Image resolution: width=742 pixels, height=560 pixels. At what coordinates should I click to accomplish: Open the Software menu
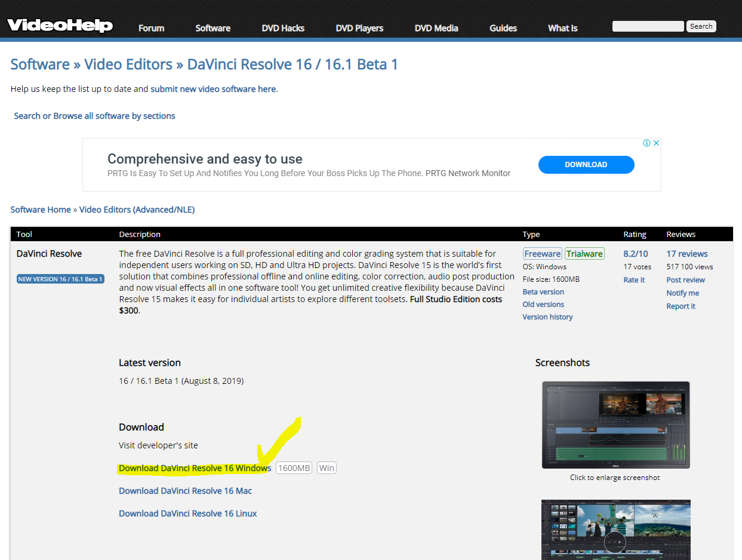pyautogui.click(x=213, y=28)
